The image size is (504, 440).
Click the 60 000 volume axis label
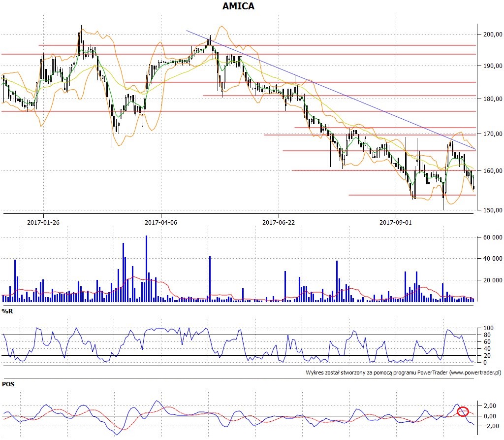pos(492,237)
